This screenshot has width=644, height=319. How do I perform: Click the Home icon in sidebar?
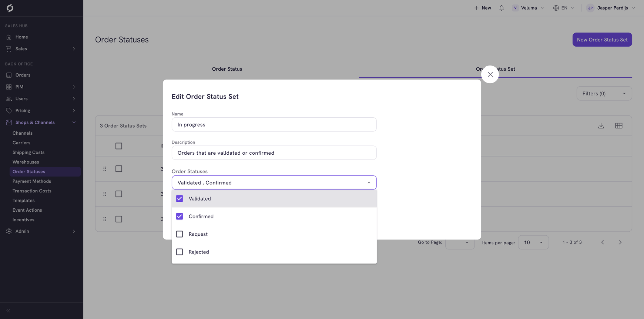click(9, 37)
